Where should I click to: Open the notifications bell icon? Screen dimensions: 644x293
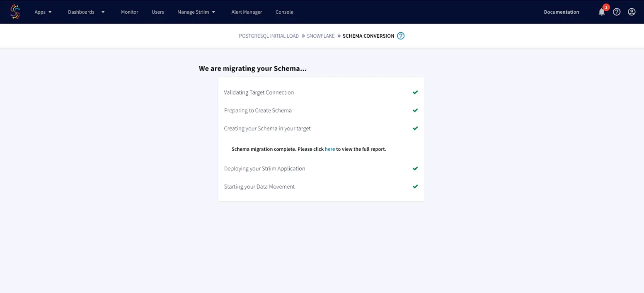tap(601, 12)
